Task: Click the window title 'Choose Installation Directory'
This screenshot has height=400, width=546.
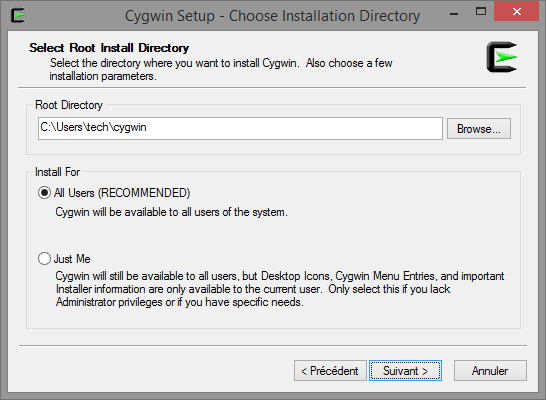Action: coord(325,16)
